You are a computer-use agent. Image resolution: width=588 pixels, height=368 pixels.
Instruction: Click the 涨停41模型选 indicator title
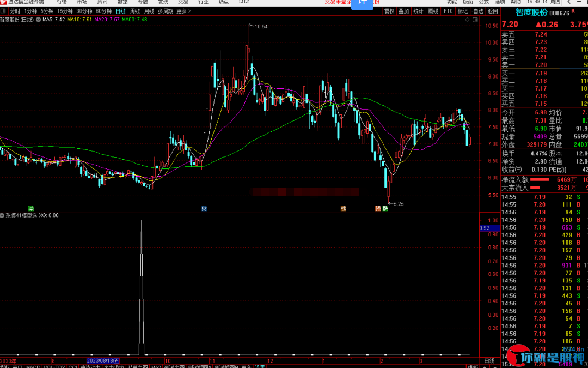(x=21, y=215)
